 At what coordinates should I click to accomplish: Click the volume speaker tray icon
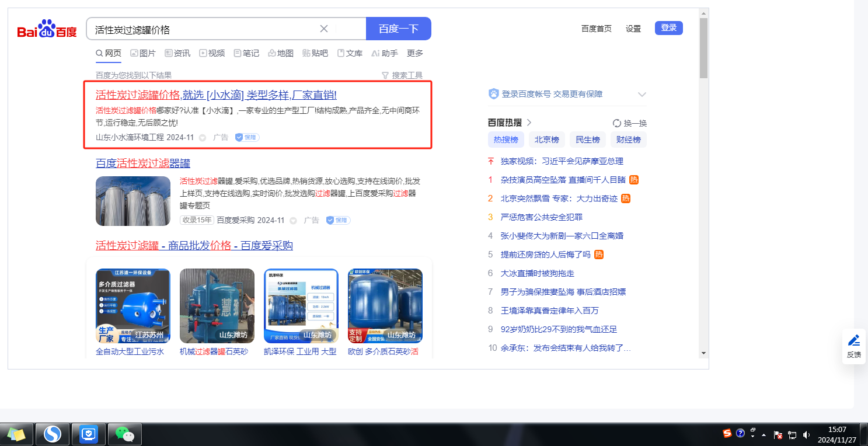pos(806,434)
